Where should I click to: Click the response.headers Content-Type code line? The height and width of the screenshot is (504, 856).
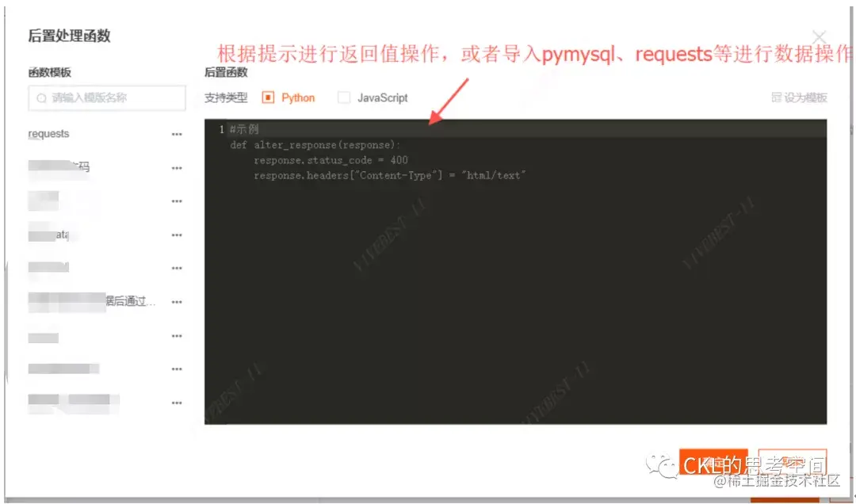[389, 175]
